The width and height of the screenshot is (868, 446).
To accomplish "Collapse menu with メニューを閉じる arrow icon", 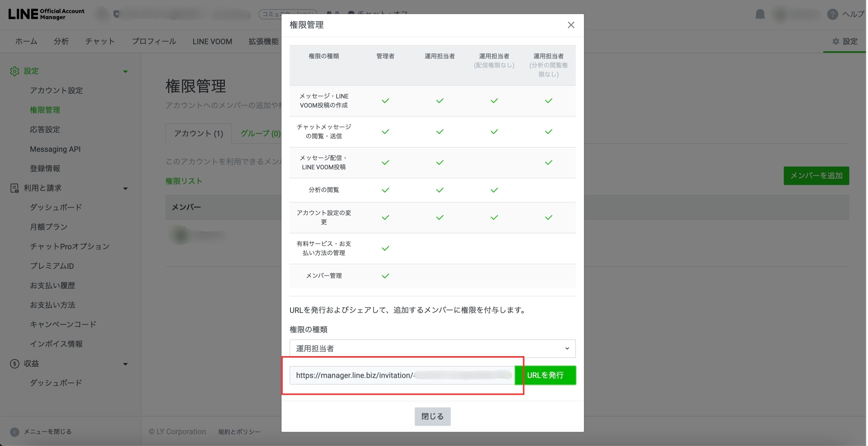I will pyautogui.click(x=14, y=432).
